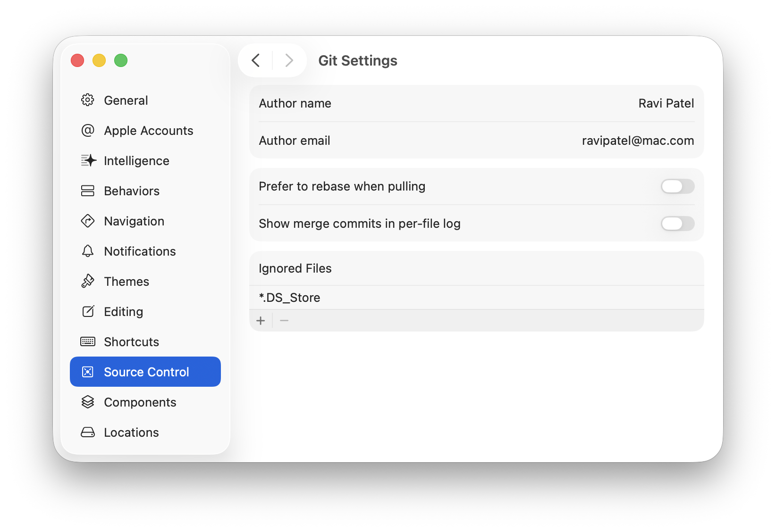
Task: Click the Behaviors icon in sidebar
Action: click(x=88, y=191)
